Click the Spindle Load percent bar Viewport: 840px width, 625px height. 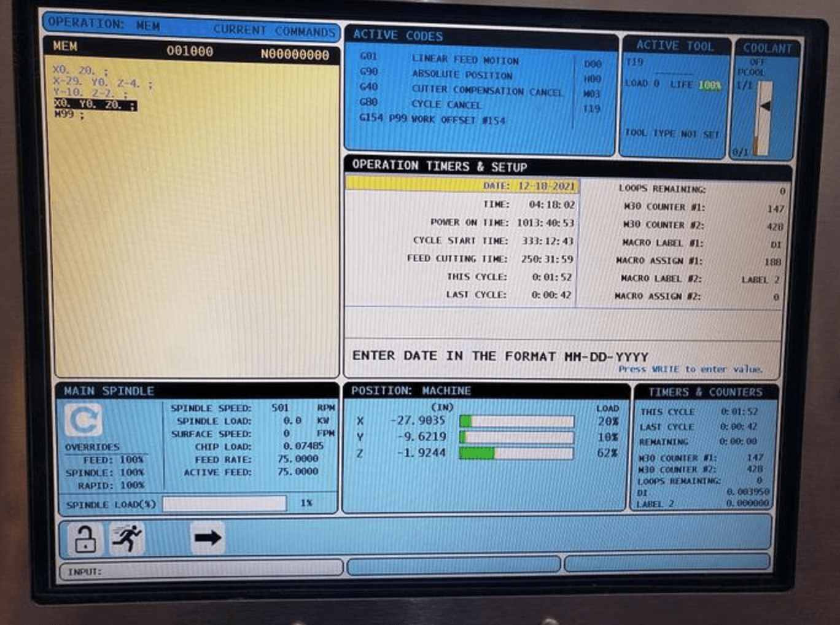(x=225, y=503)
